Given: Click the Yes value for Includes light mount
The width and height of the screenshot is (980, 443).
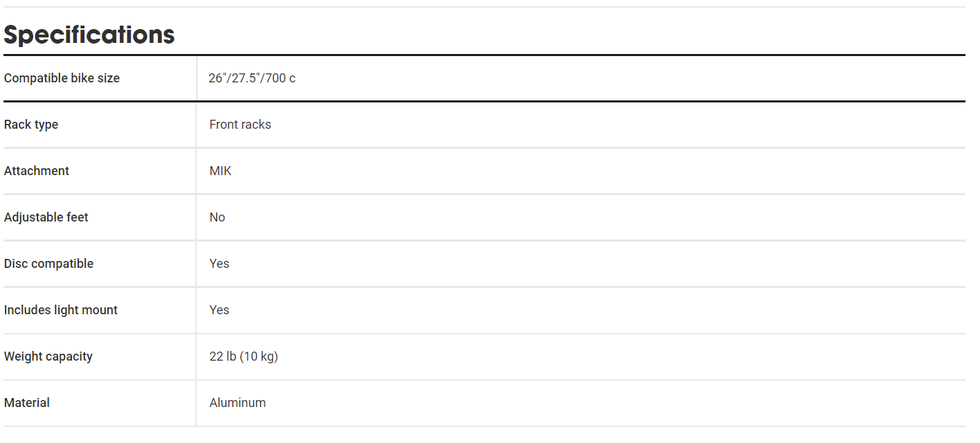Looking at the screenshot, I should (219, 310).
